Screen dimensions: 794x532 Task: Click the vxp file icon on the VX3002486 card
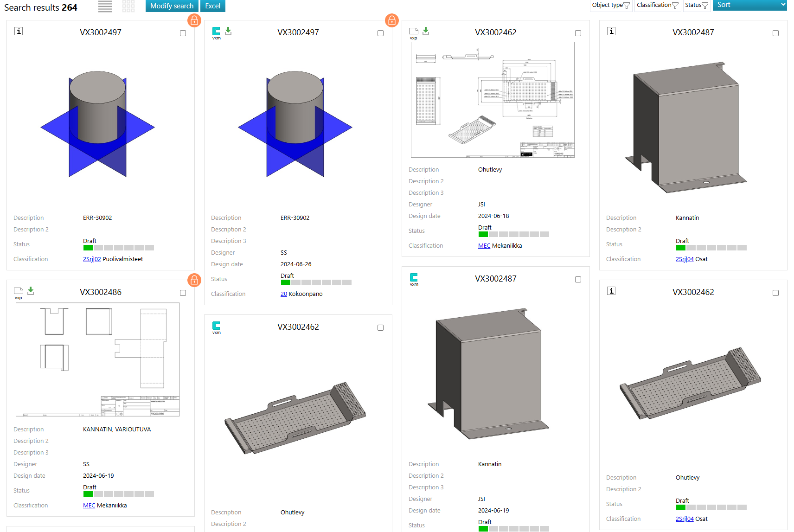[x=19, y=291]
